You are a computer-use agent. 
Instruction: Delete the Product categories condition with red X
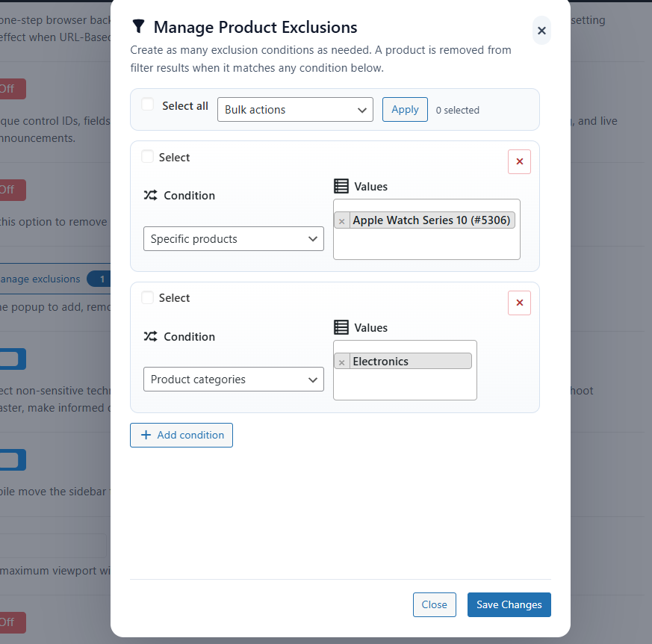tap(519, 303)
